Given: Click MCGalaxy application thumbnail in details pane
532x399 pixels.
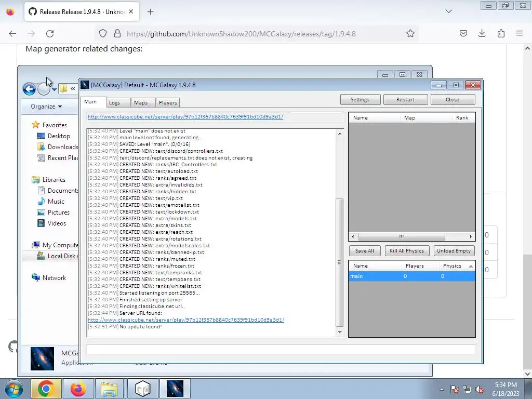Looking at the screenshot, I should [42, 358].
